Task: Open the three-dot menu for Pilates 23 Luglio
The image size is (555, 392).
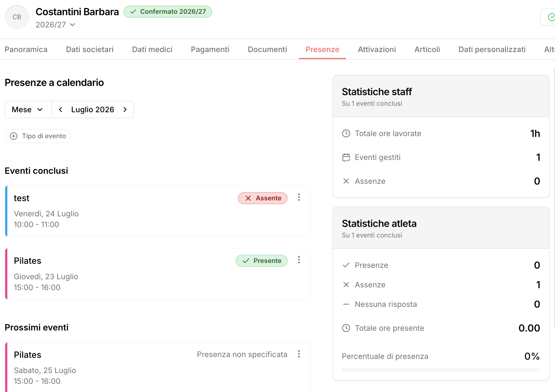Action: point(299,260)
